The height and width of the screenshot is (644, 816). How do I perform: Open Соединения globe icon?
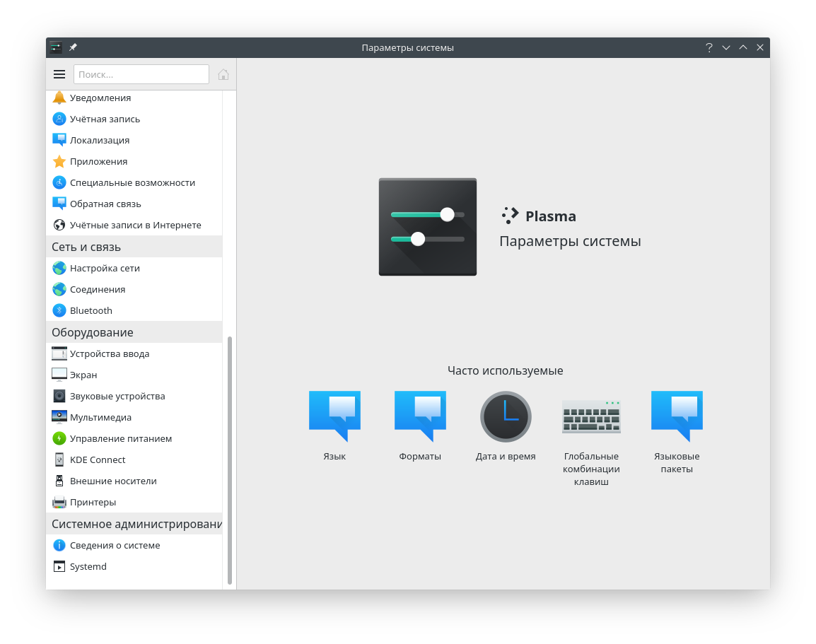pyautogui.click(x=59, y=290)
